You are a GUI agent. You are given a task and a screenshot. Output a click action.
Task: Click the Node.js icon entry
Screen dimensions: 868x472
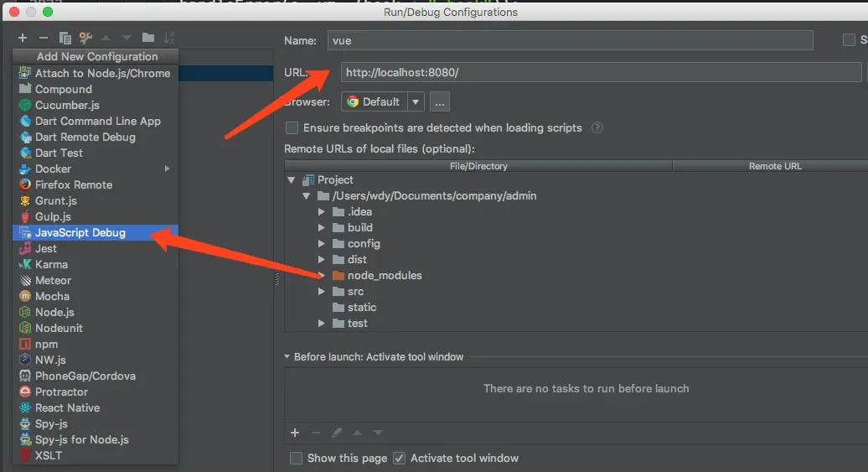click(25, 313)
